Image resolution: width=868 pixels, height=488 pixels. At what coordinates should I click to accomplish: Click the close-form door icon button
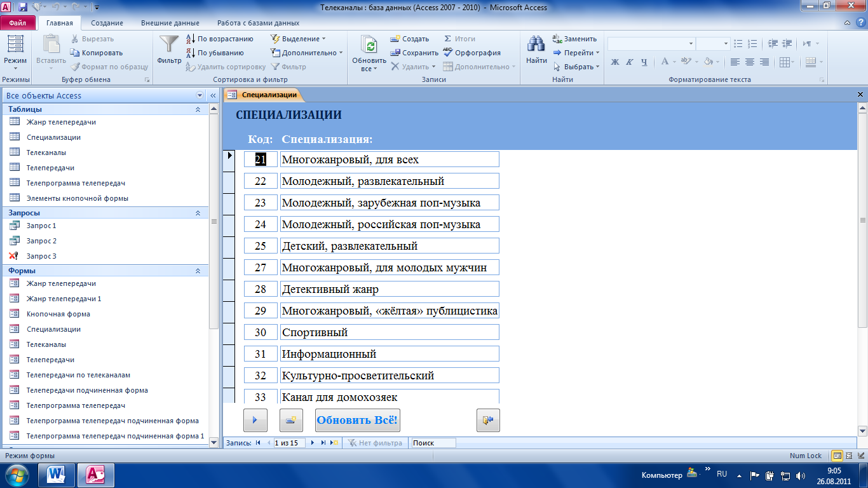(488, 420)
